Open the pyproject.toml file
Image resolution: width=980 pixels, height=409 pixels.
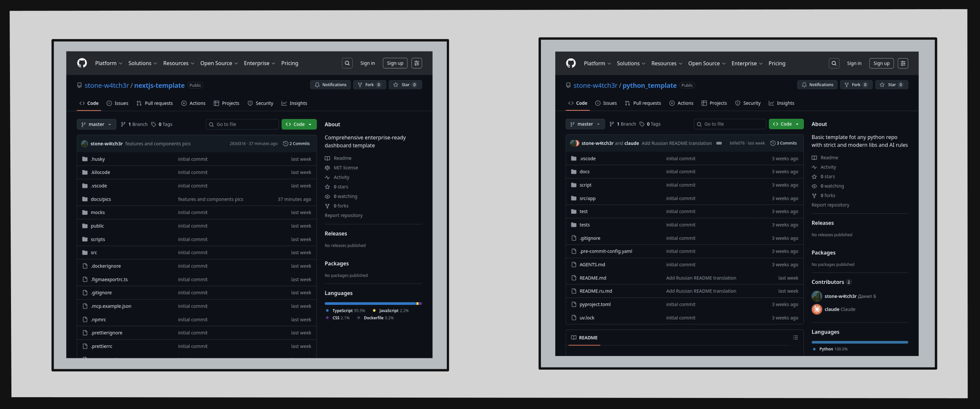[x=595, y=305]
